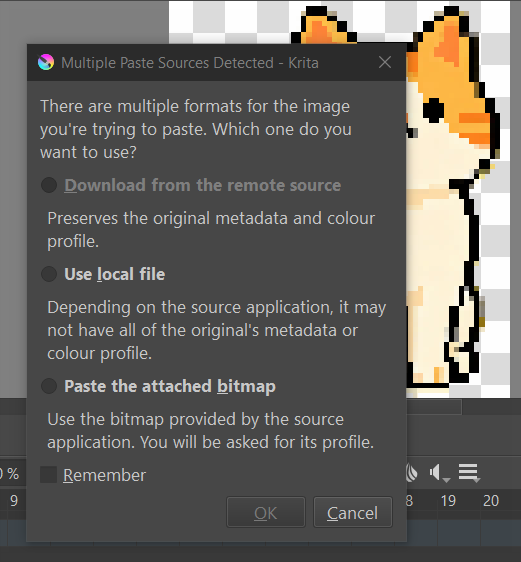
Task: Click the 'Use the bitmap provided' description text
Action: tap(211, 430)
